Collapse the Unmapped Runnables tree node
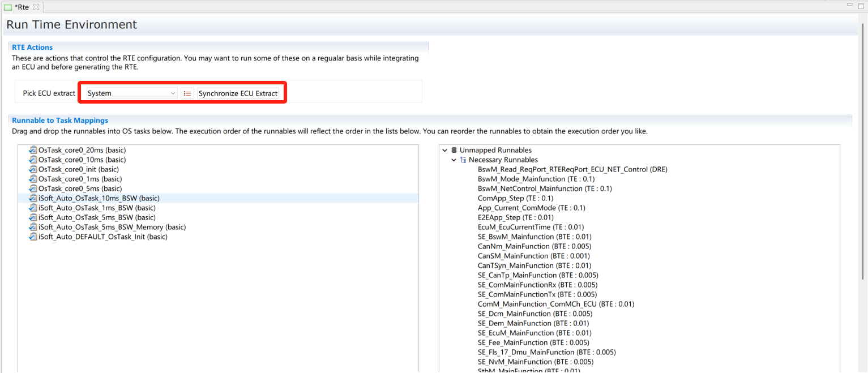 445,150
